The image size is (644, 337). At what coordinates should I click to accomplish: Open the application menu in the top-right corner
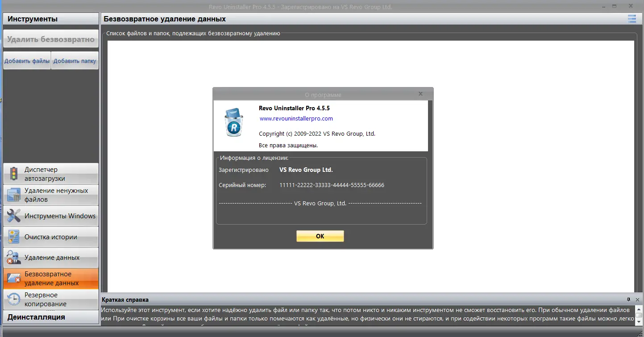point(632,19)
